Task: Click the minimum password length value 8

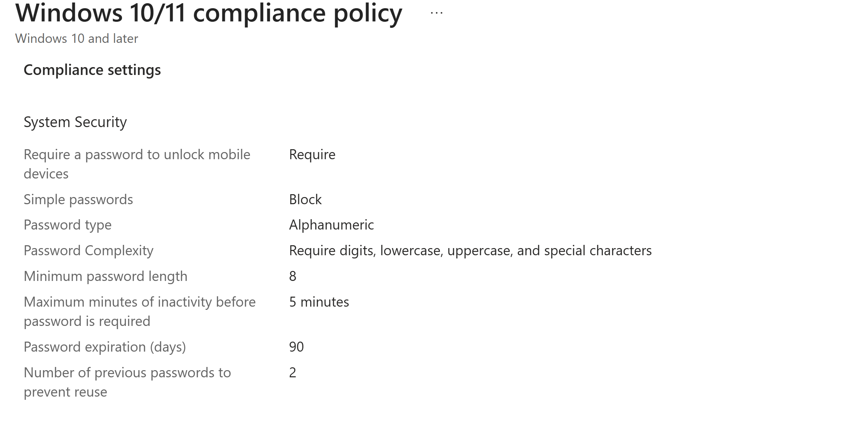Action: pyautogui.click(x=293, y=276)
